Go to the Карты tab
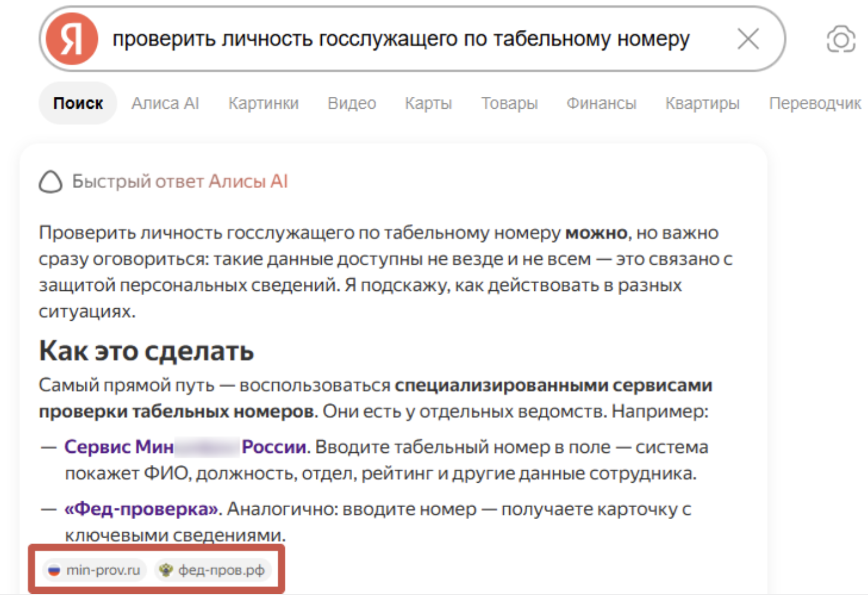 pos(428,103)
